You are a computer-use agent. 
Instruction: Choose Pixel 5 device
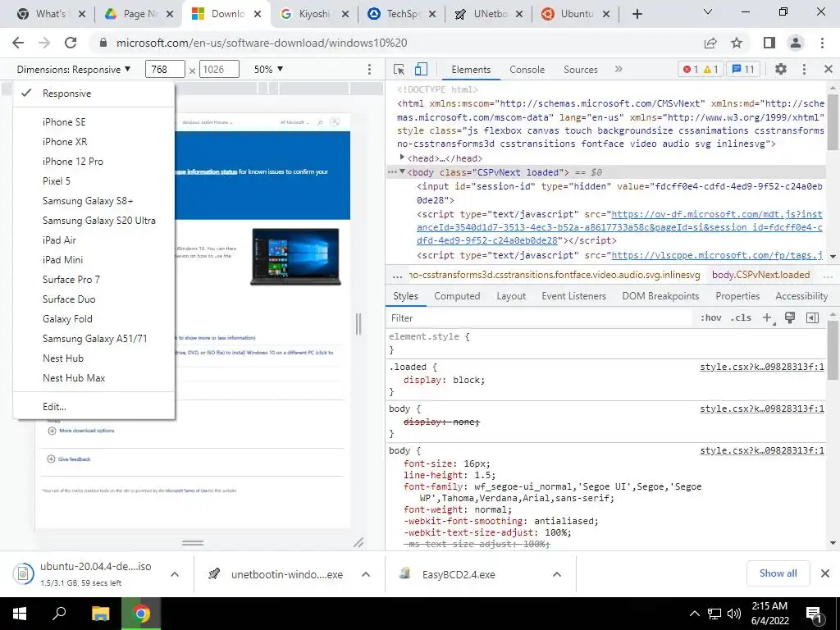(x=94, y=181)
